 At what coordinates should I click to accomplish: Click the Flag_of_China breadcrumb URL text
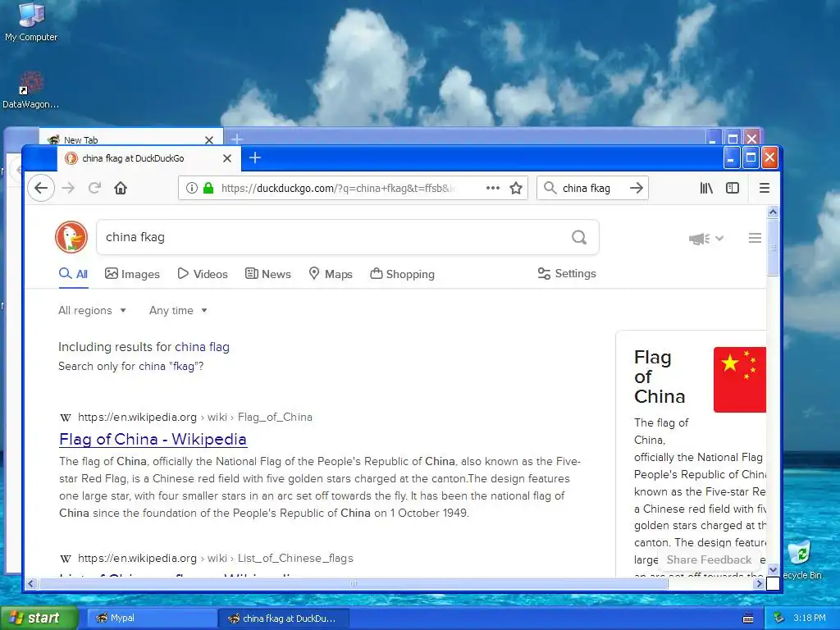(275, 417)
